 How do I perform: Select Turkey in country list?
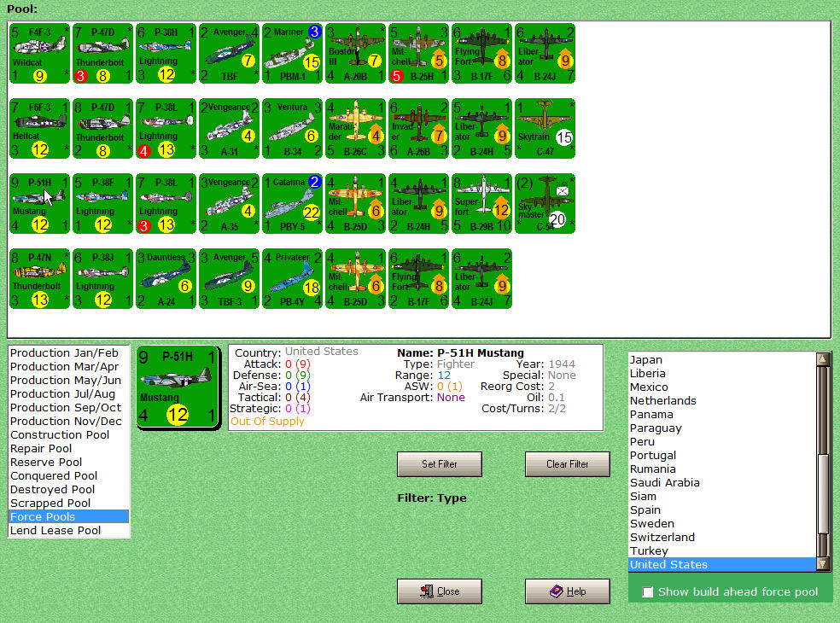click(722, 550)
